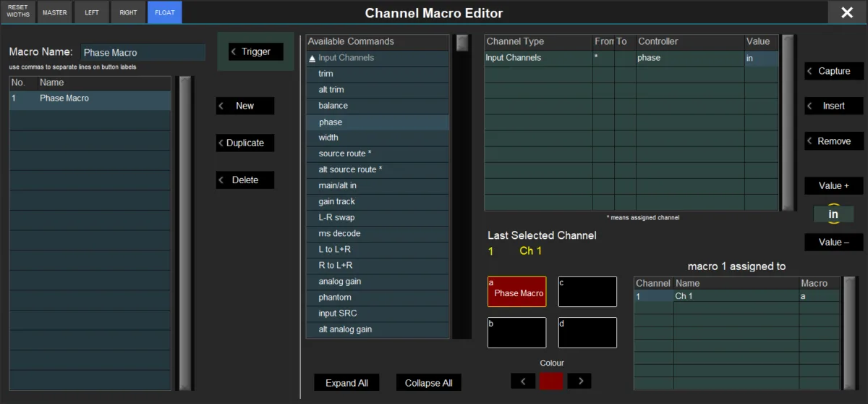Select the 'phantom' command
The width and height of the screenshot is (868, 404).
coord(377,297)
